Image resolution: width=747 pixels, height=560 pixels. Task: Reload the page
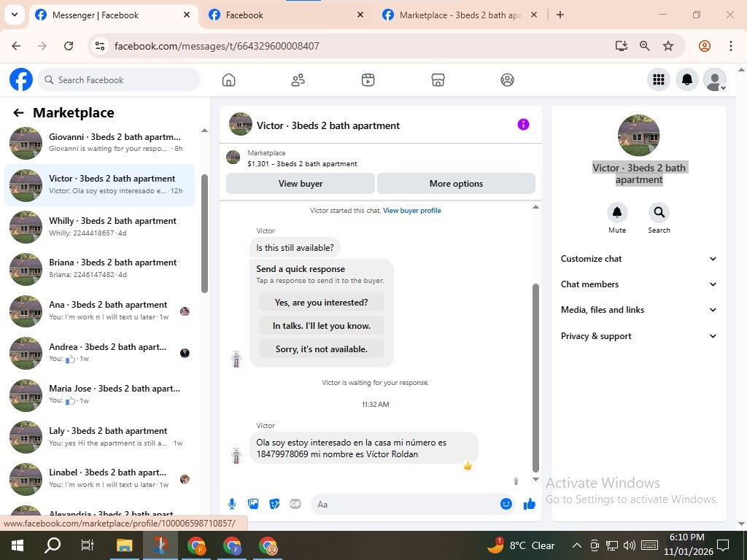[69, 46]
